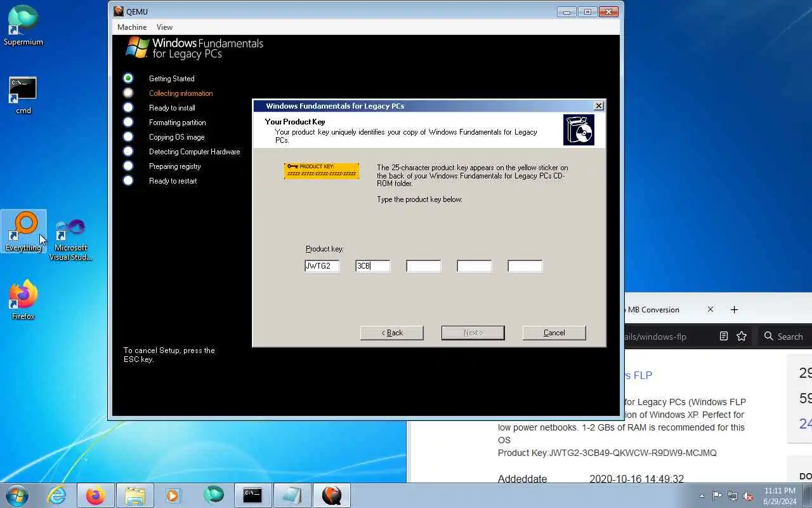The height and width of the screenshot is (508, 812).
Task: Click the network icon in the system tray
Action: (x=733, y=496)
